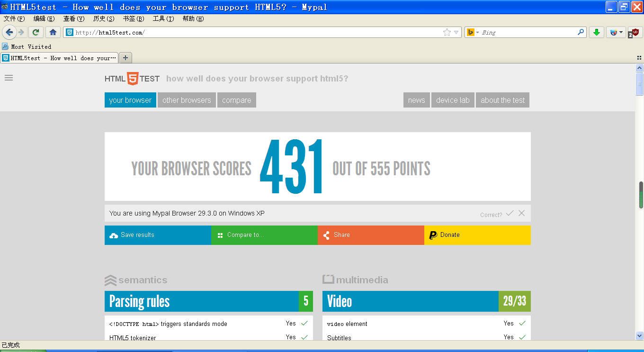Click the page scrollbar down arrow
The width and height of the screenshot is (644, 352).
pyautogui.click(x=640, y=335)
